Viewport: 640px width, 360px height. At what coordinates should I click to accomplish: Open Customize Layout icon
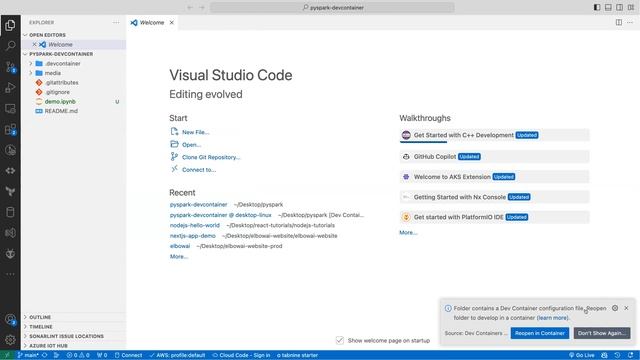pyautogui.click(x=631, y=7)
